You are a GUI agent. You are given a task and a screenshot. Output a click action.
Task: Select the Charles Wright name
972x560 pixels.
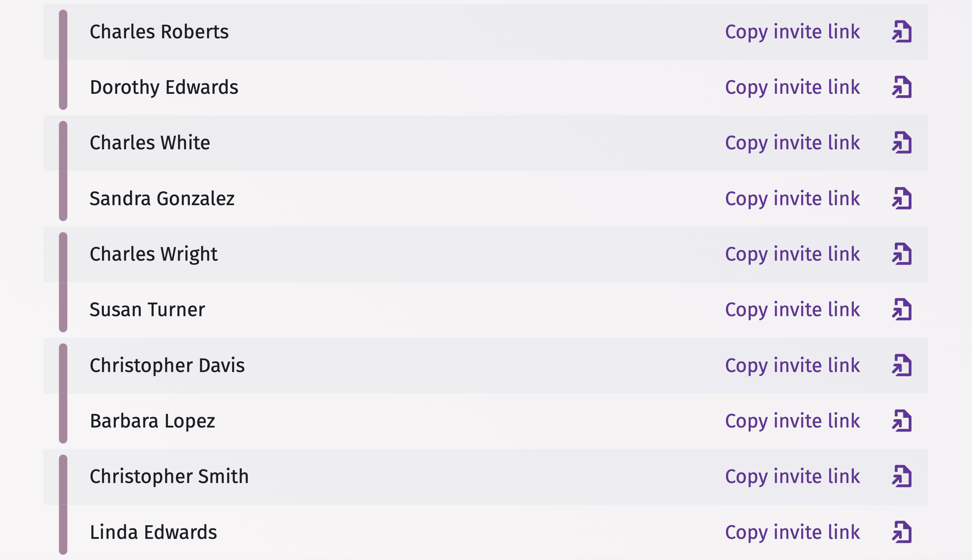154,254
